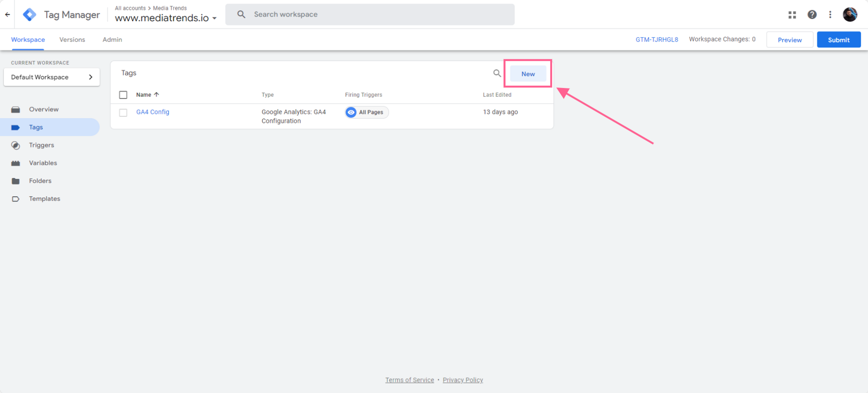Open the Privacy Policy link
The height and width of the screenshot is (393, 868).
point(463,380)
